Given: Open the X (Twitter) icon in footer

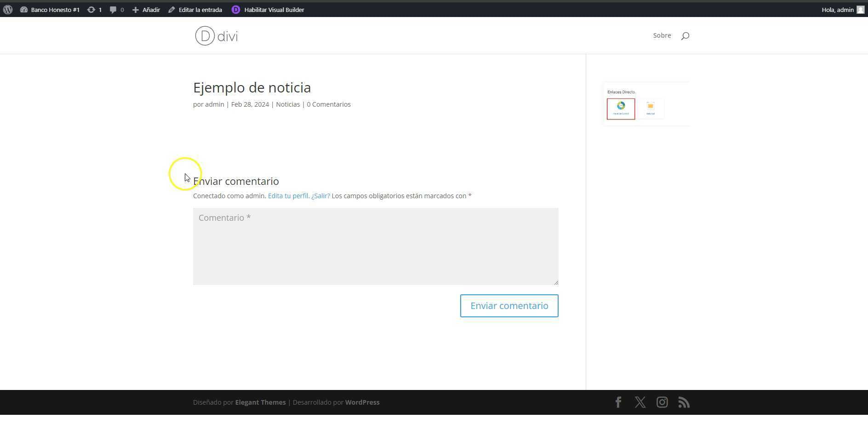Looking at the screenshot, I should [x=640, y=402].
